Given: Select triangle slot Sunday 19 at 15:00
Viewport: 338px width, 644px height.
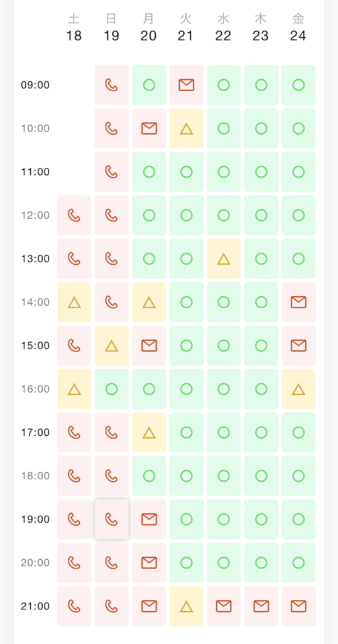Looking at the screenshot, I should (111, 346).
